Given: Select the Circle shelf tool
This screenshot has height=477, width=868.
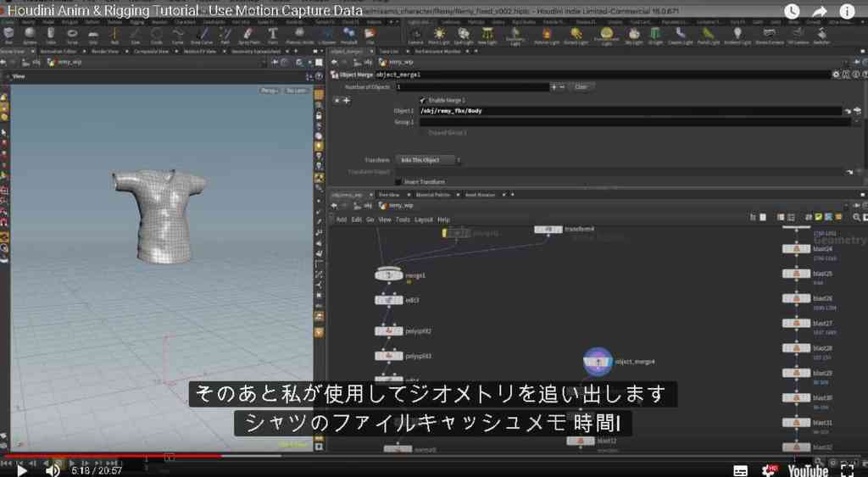Looking at the screenshot, I should [157, 35].
